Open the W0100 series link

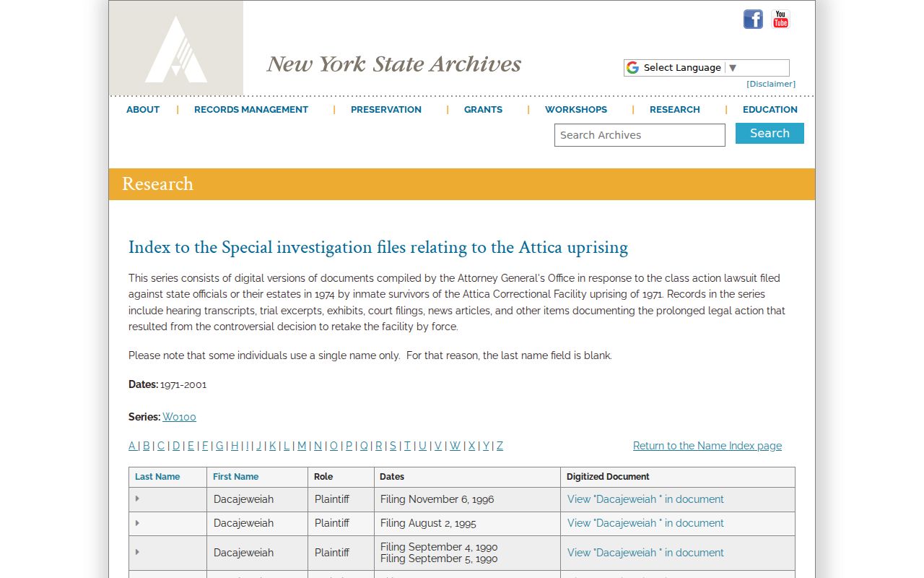pos(179,417)
